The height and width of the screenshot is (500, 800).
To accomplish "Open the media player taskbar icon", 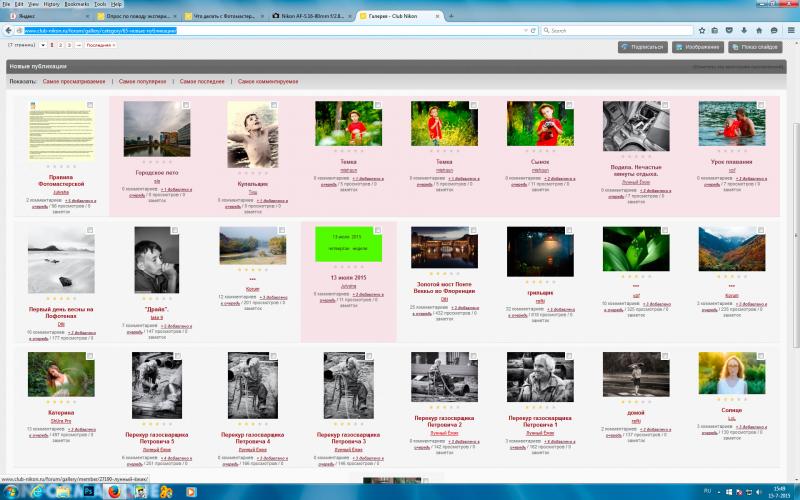I will tap(190, 492).
